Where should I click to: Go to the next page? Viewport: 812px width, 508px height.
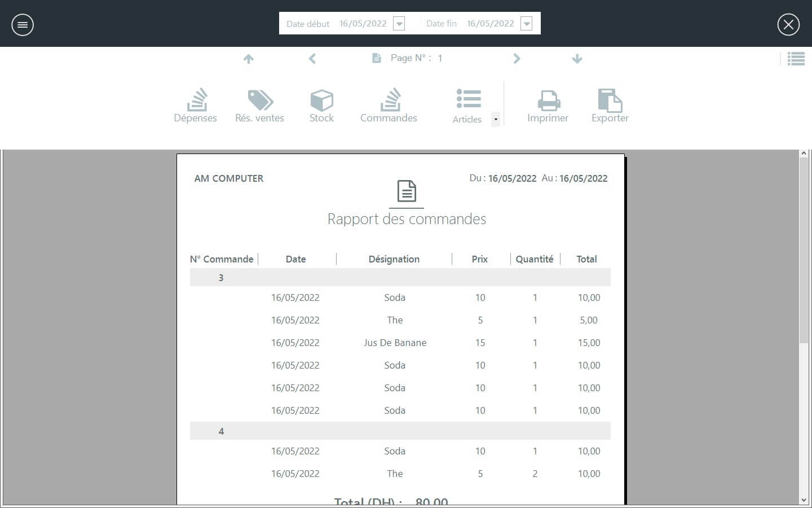pyautogui.click(x=517, y=59)
